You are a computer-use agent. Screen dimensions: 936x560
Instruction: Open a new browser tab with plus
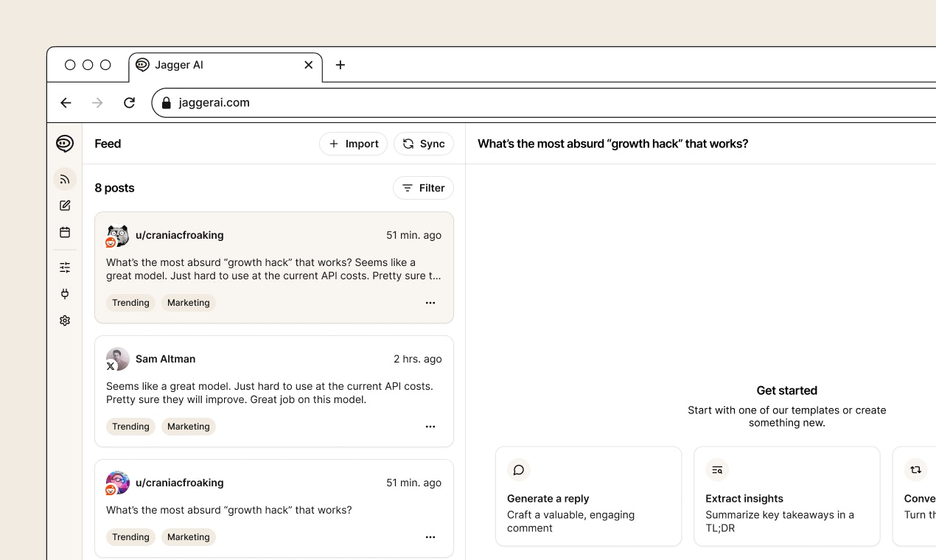coord(340,65)
